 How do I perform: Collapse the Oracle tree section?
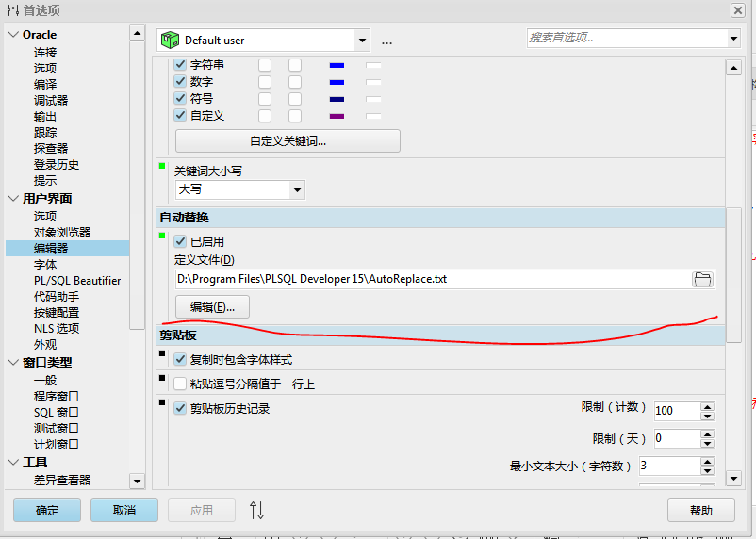click(x=13, y=35)
